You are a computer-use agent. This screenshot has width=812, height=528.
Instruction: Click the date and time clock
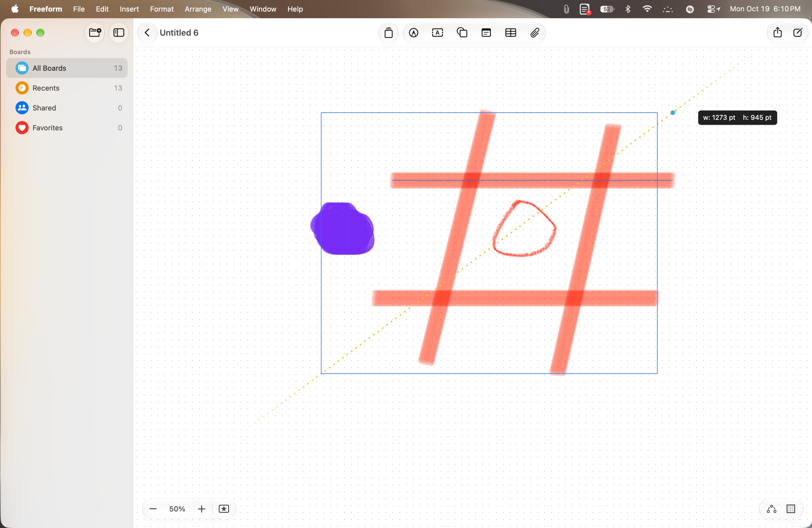point(765,9)
